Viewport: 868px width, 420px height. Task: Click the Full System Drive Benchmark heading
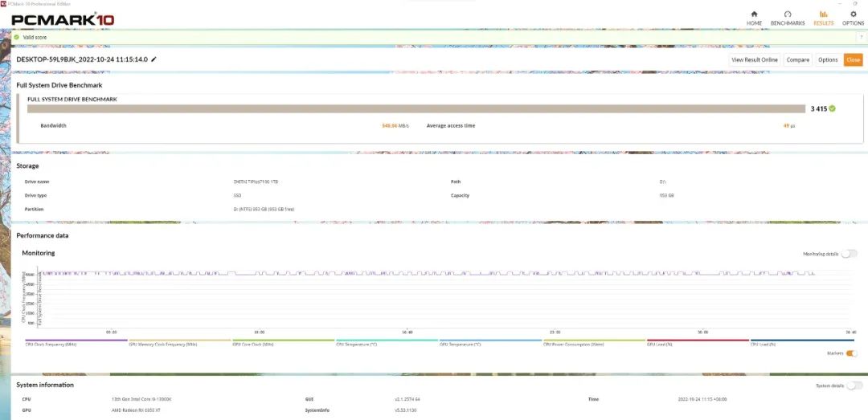[x=59, y=85]
